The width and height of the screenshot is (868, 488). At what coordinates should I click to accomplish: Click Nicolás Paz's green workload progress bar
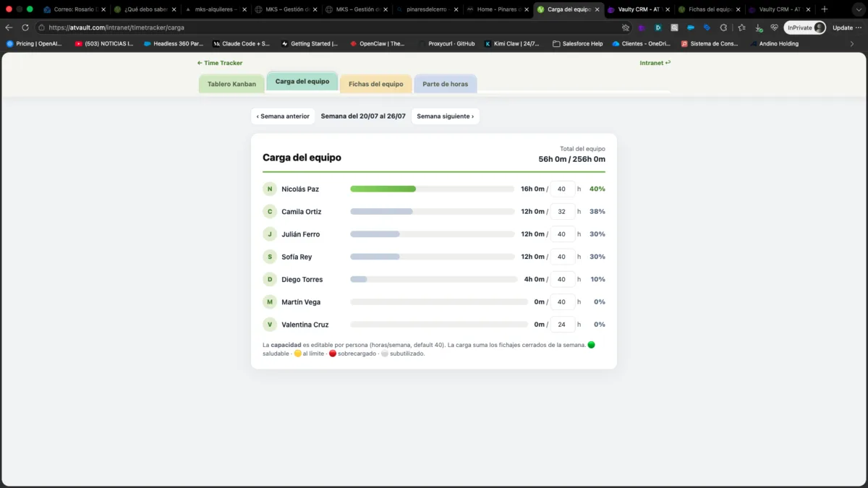[383, 189]
